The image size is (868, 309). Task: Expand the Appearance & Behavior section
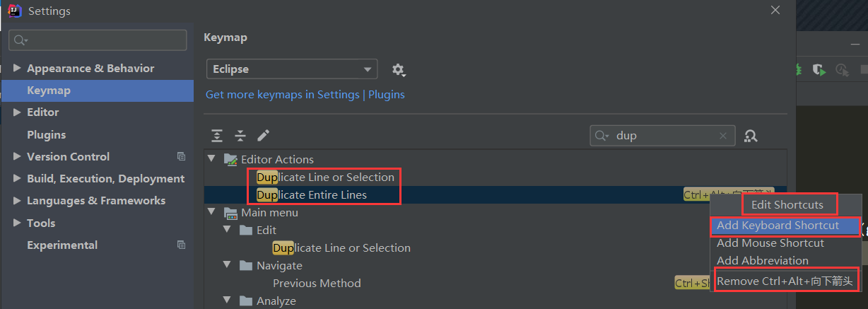tap(18, 69)
